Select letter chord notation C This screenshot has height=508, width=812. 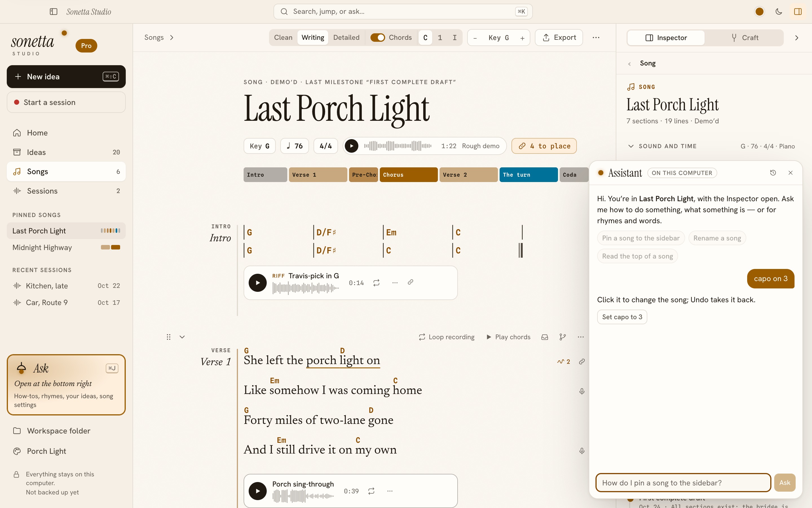tap(425, 38)
